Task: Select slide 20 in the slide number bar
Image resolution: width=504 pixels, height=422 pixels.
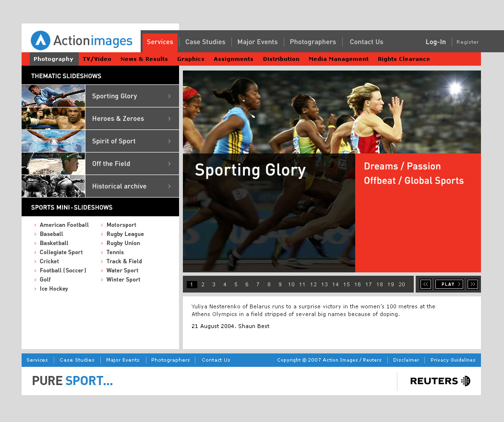Action: [x=402, y=284]
